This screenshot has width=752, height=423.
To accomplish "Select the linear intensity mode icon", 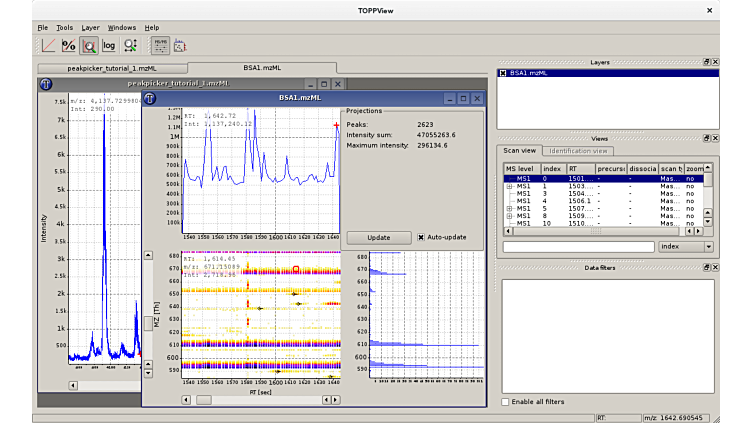I will pyautogui.click(x=48, y=45).
